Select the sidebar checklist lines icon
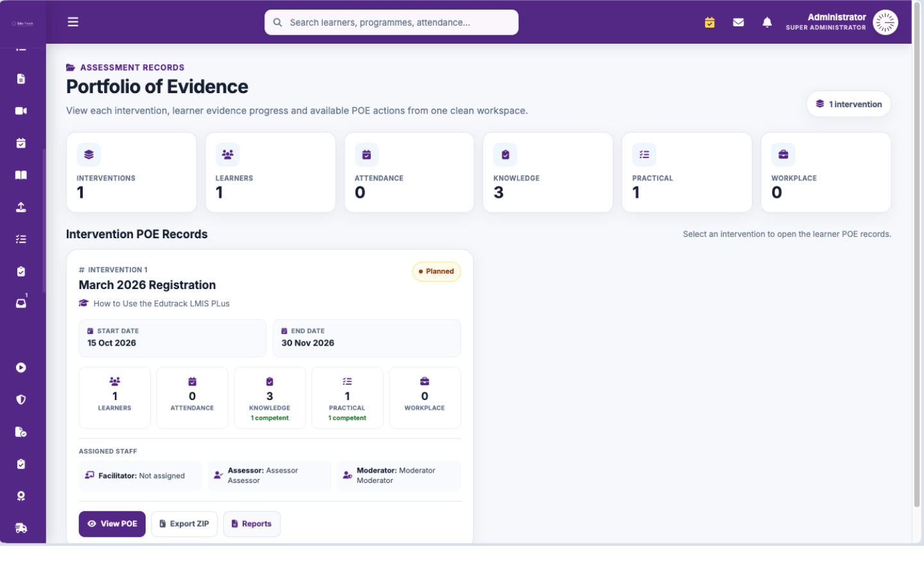 (21, 240)
